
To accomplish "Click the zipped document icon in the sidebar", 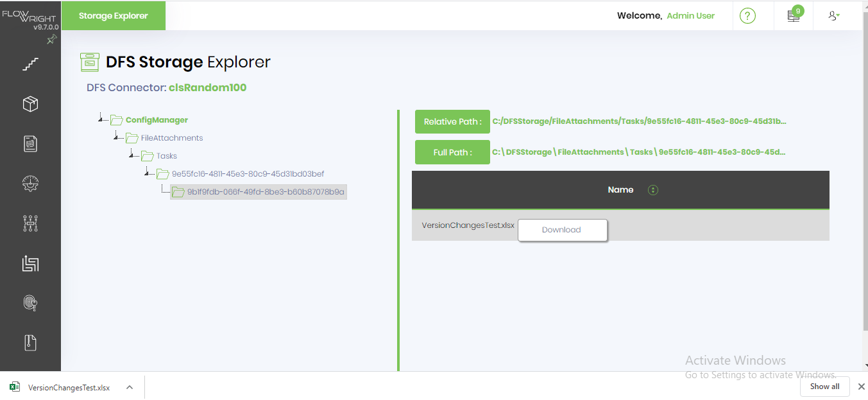I will tap(30, 342).
